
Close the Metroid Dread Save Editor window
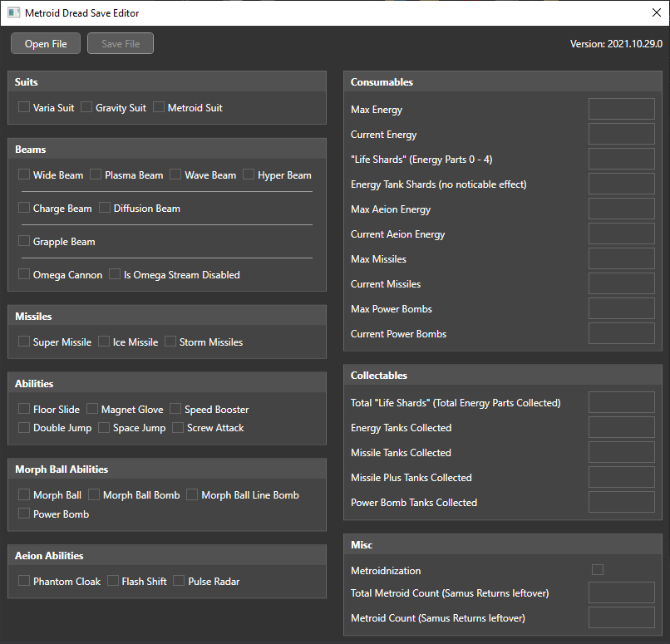tap(656, 12)
